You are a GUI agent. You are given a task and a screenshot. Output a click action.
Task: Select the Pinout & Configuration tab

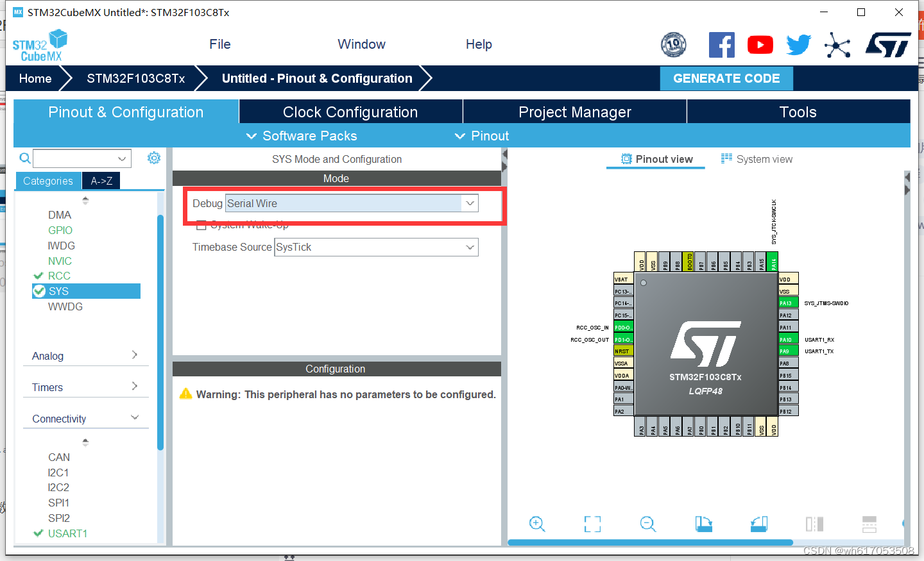tap(126, 112)
